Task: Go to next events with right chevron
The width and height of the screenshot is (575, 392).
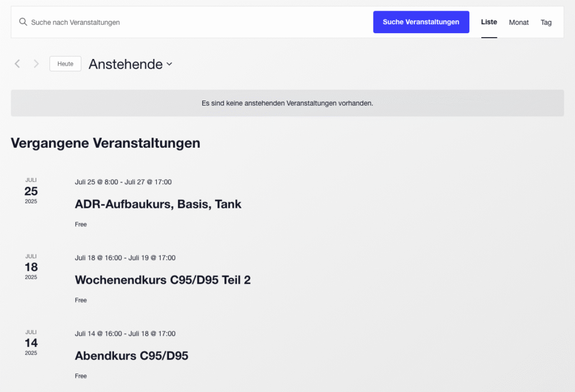Action: point(36,64)
